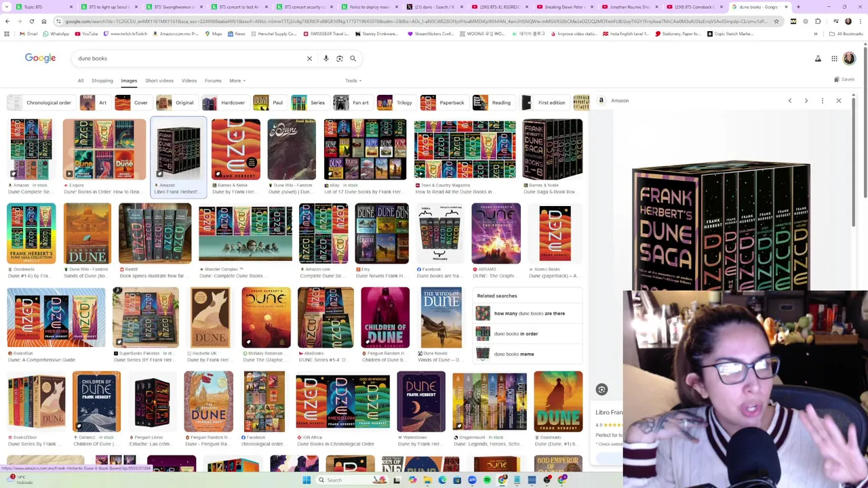The width and height of the screenshot is (868, 488).
Task: Open Maps bookmark
Action: [213, 34]
